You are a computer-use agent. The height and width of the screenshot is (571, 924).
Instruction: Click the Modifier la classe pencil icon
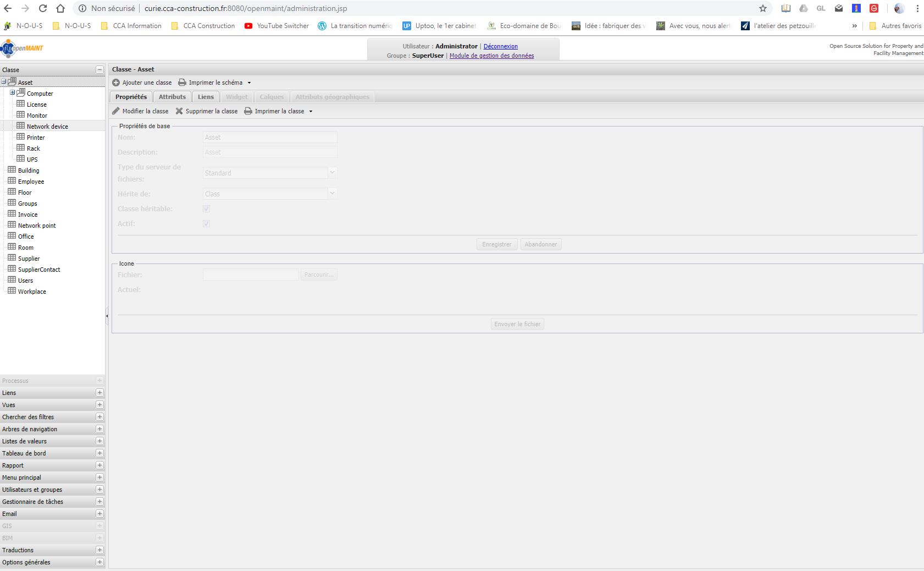(116, 111)
